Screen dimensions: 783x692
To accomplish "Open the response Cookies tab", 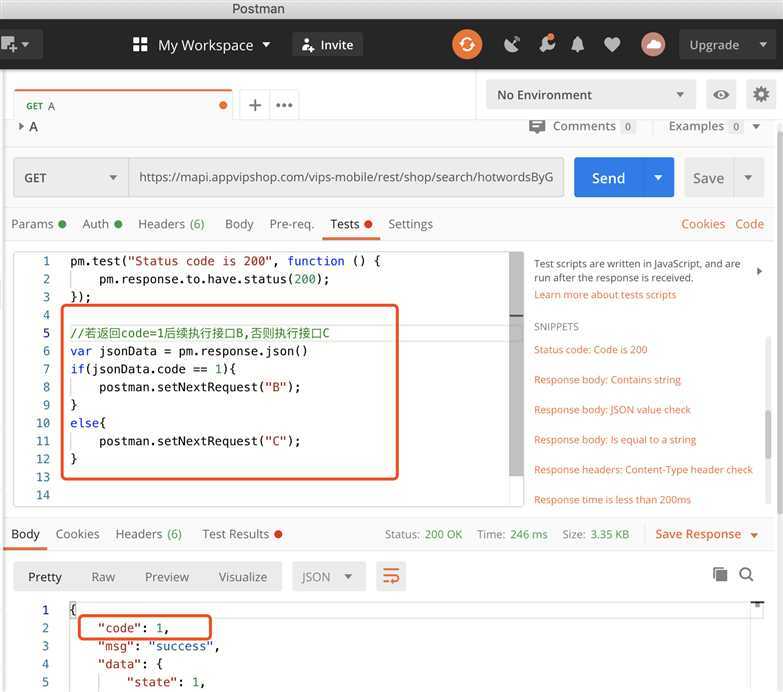I will click(77, 534).
